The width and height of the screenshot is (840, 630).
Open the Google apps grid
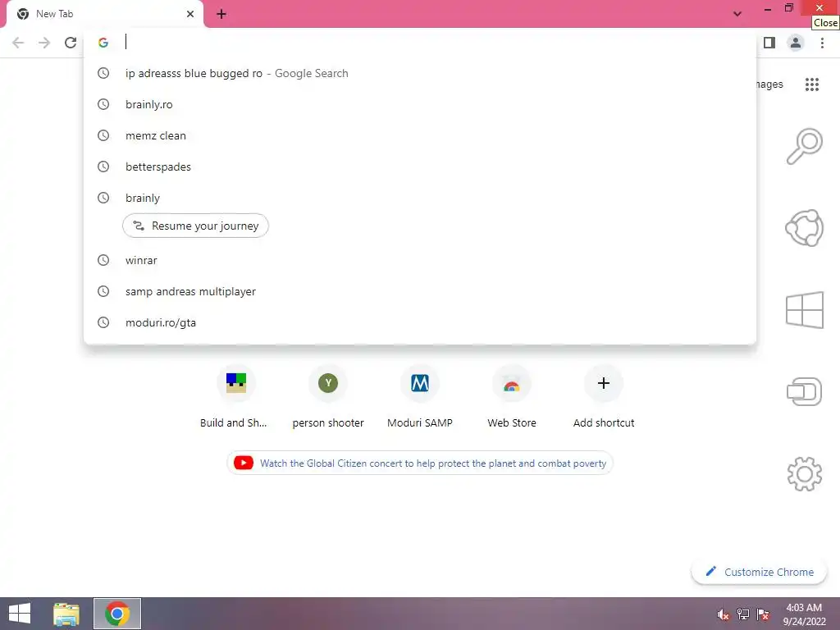point(812,84)
